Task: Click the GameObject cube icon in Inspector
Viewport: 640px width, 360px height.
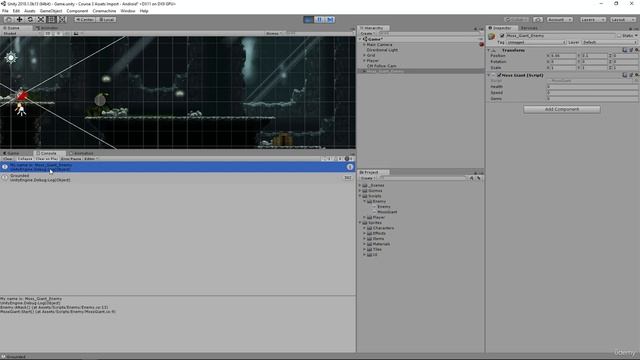Action: pyautogui.click(x=492, y=36)
